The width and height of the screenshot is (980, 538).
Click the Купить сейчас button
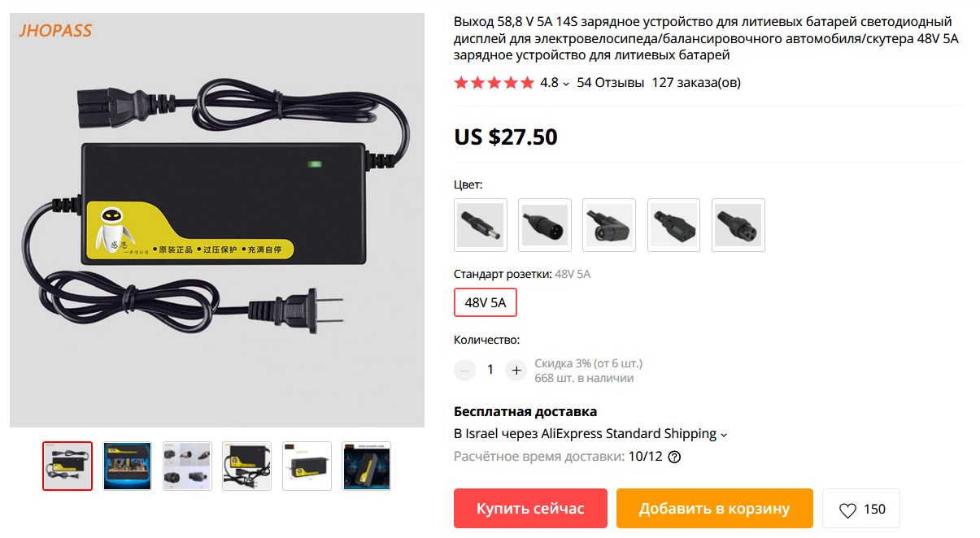point(530,509)
